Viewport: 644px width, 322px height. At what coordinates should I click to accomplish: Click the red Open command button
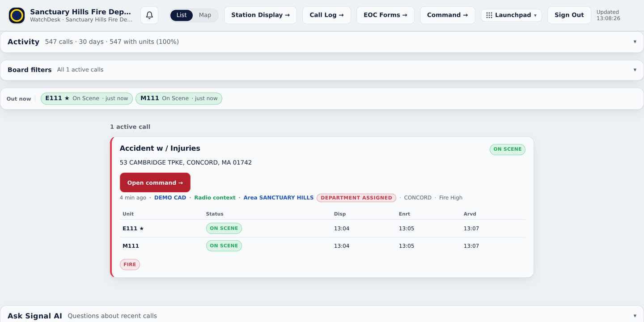(x=155, y=182)
